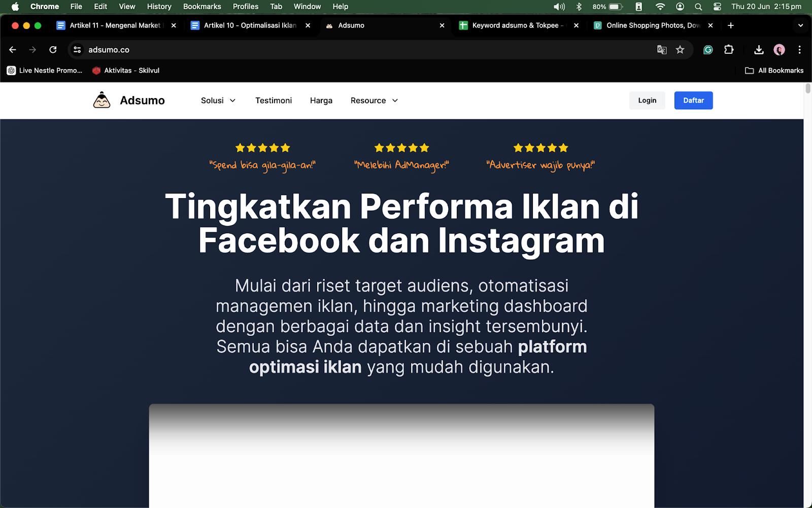Click the Bluetooth status icon
The width and height of the screenshot is (812, 508).
pyautogui.click(x=579, y=7)
